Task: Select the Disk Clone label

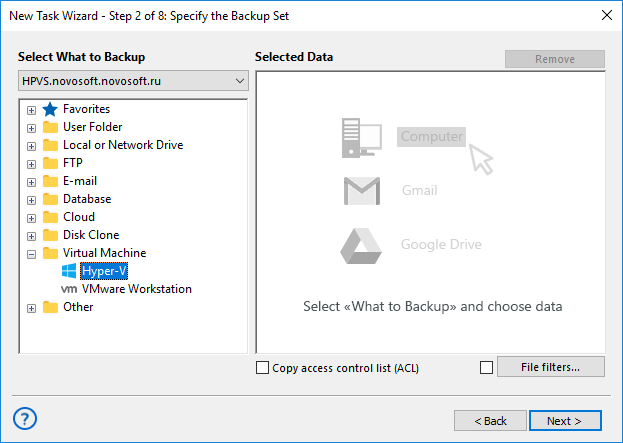Action: 91,235
